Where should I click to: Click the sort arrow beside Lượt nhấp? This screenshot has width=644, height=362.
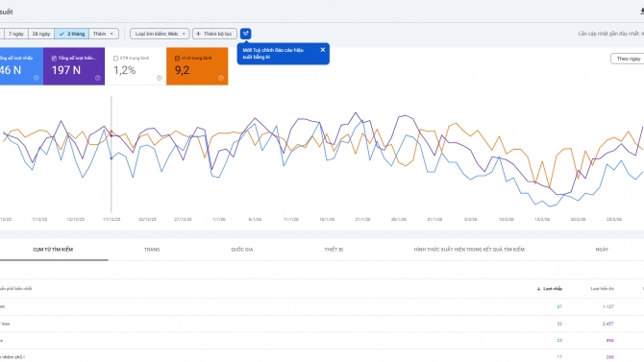click(x=538, y=289)
